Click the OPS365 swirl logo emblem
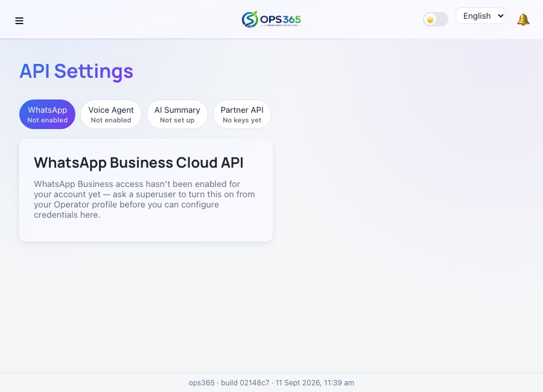The width and height of the screenshot is (543, 392). tap(250, 19)
